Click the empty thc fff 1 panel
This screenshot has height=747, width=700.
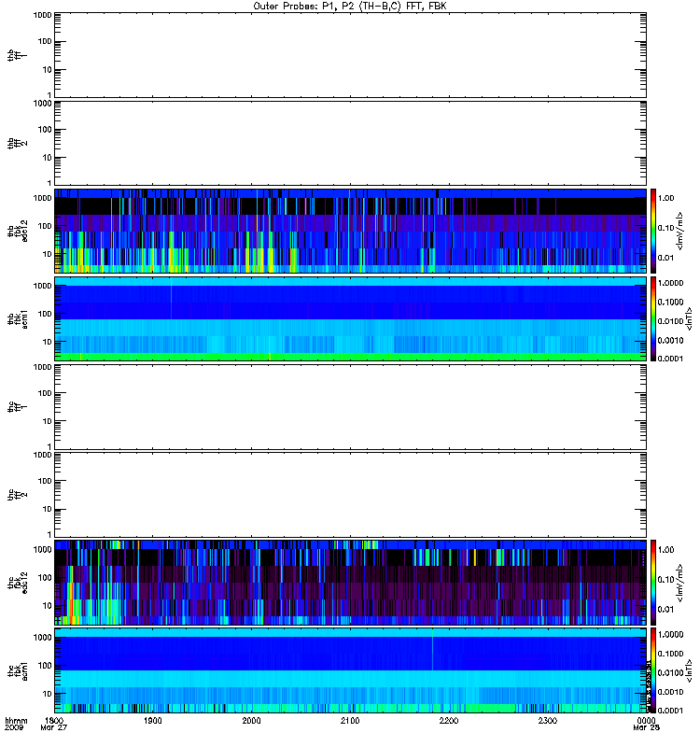[x=351, y=407]
